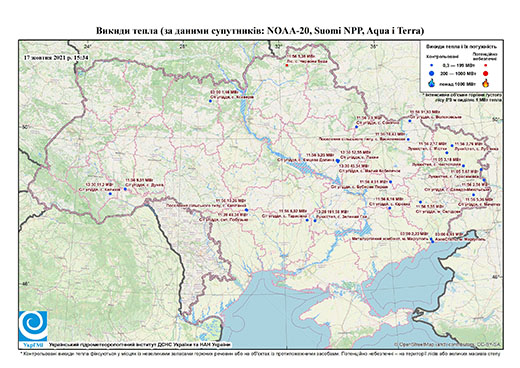Click the legend label 200 — 1000 МВт
This screenshot has height=368, width=520.
458,73
